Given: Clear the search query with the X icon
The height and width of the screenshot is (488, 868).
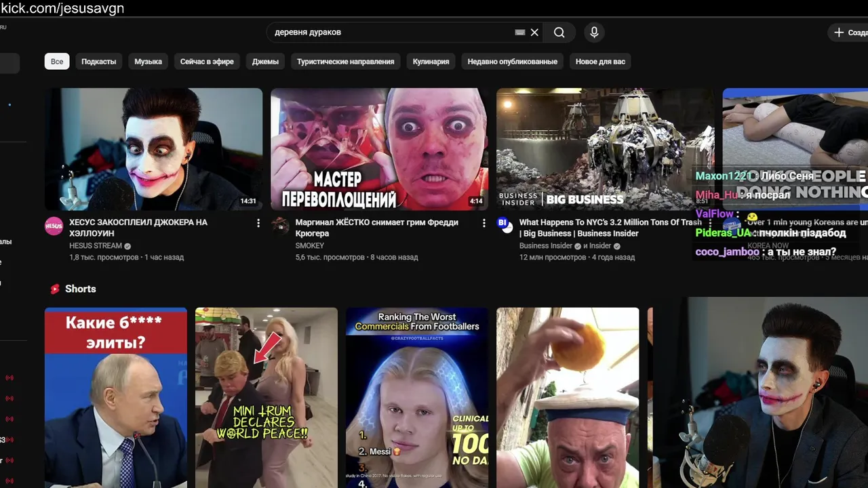Looking at the screenshot, I should pyautogui.click(x=534, y=33).
